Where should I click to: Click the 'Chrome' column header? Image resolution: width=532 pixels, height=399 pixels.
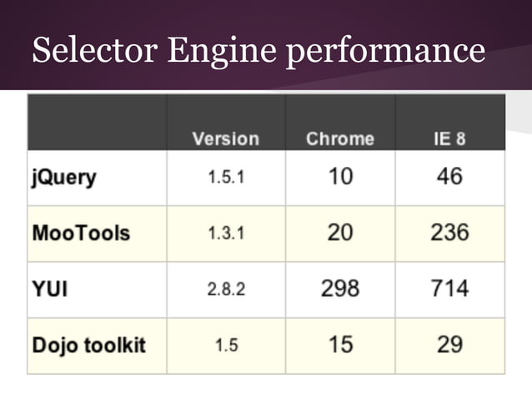[x=339, y=139]
